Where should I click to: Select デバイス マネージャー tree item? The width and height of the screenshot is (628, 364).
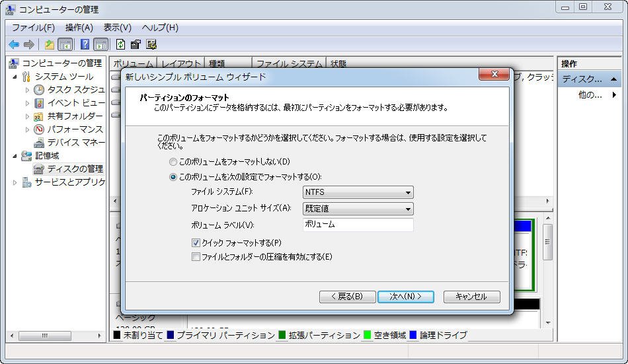pos(76,142)
